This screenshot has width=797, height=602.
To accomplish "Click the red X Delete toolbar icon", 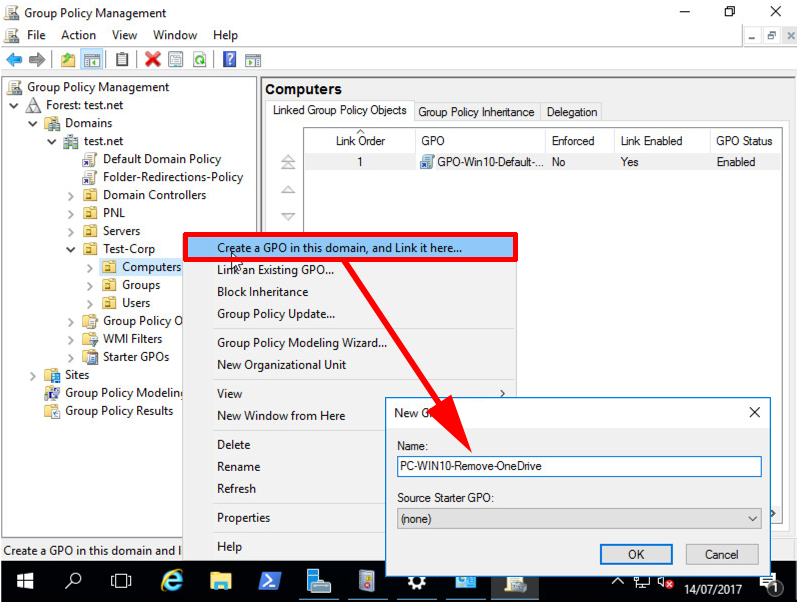I will click(152, 60).
